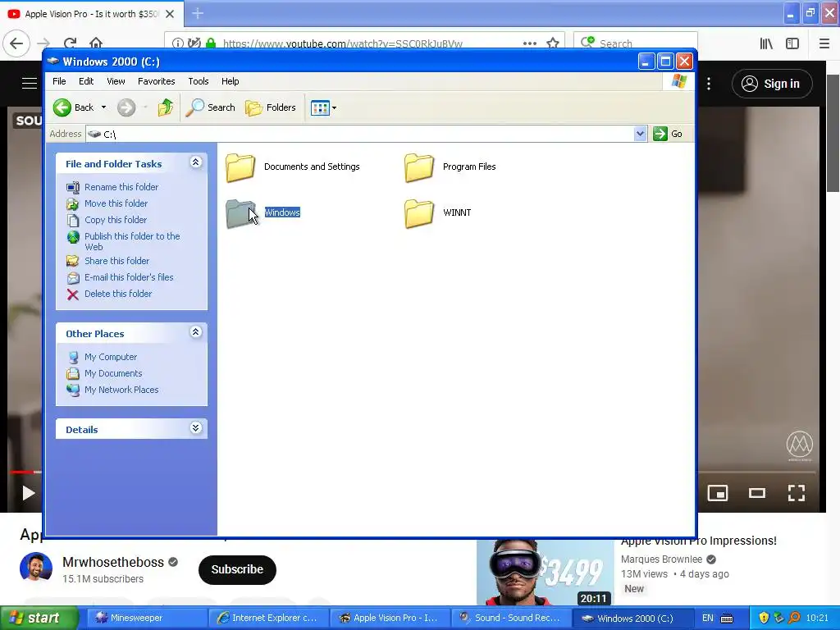840x630 pixels.
Task: Switch to Sound Recorder in the taskbar
Action: point(509,618)
